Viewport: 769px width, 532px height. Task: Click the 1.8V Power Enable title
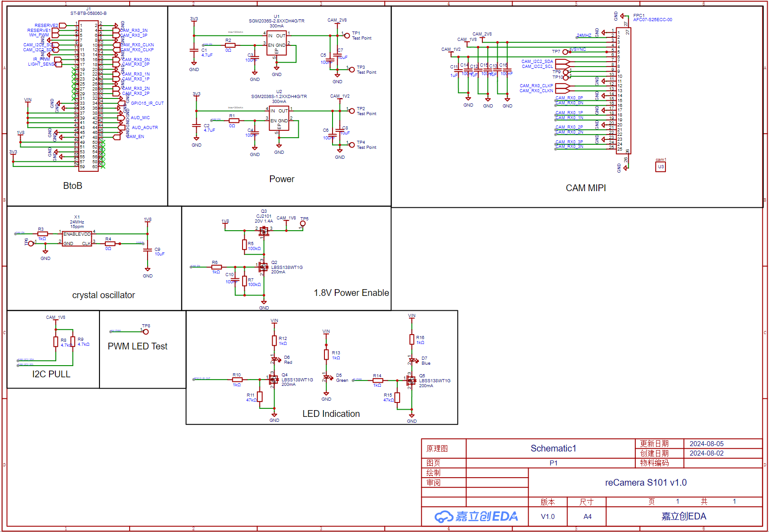351,293
